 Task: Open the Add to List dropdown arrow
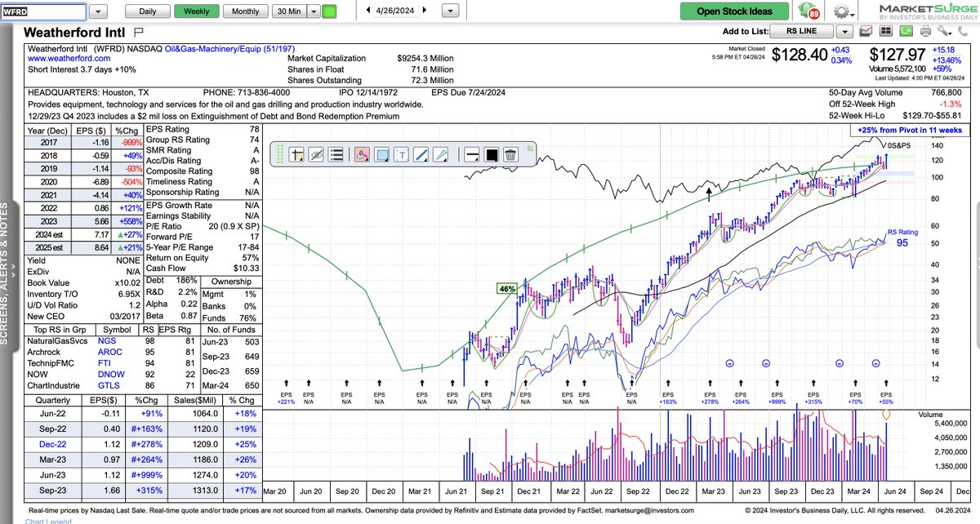coord(844,31)
